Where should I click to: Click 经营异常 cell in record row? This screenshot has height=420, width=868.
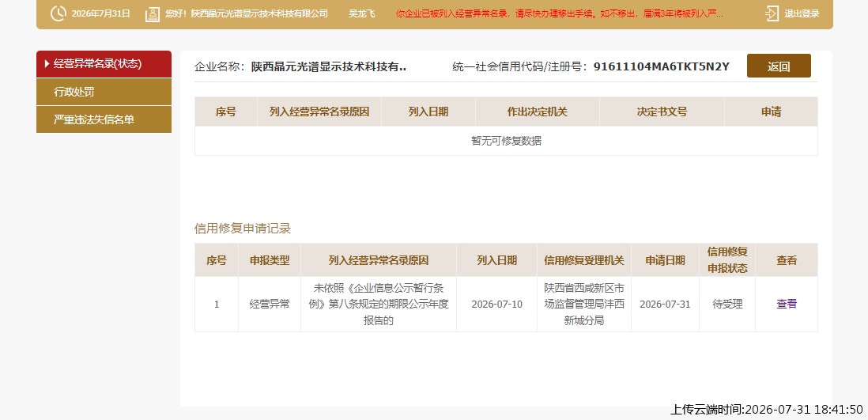[x=270, y=304]
